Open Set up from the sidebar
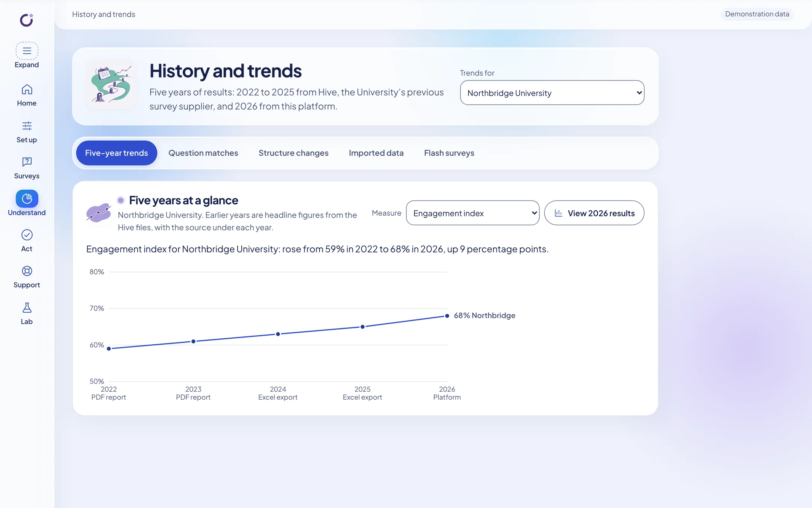Viewport: 812px width, 508px height. click(x=27, y=132)
